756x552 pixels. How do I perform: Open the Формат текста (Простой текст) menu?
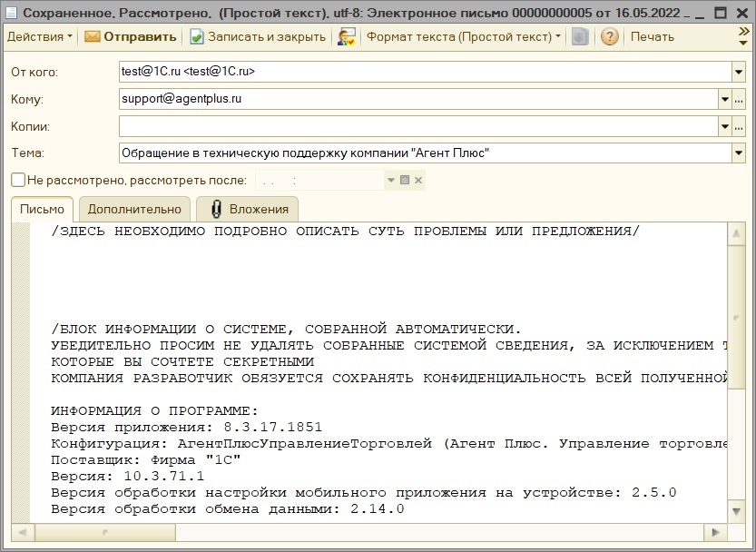464,36
